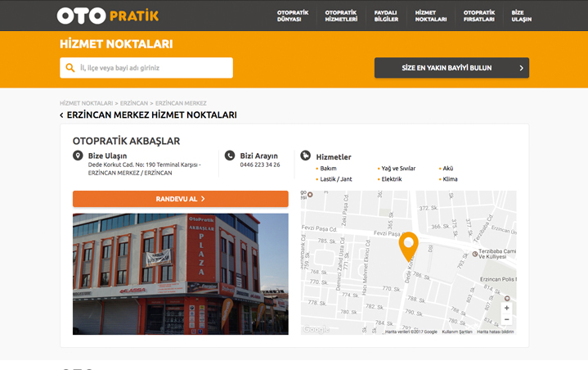Viewport: 588px width, 370px height.
Task: Click the Bakım service item
Action: click(x=328, y=169)
